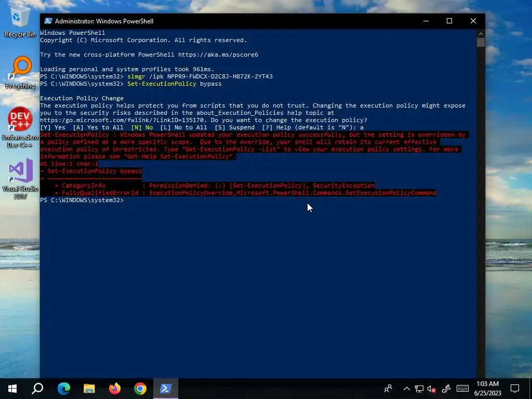
Task: Launch Microsoft Edge from the taskbar
Action: click(64, 389)
